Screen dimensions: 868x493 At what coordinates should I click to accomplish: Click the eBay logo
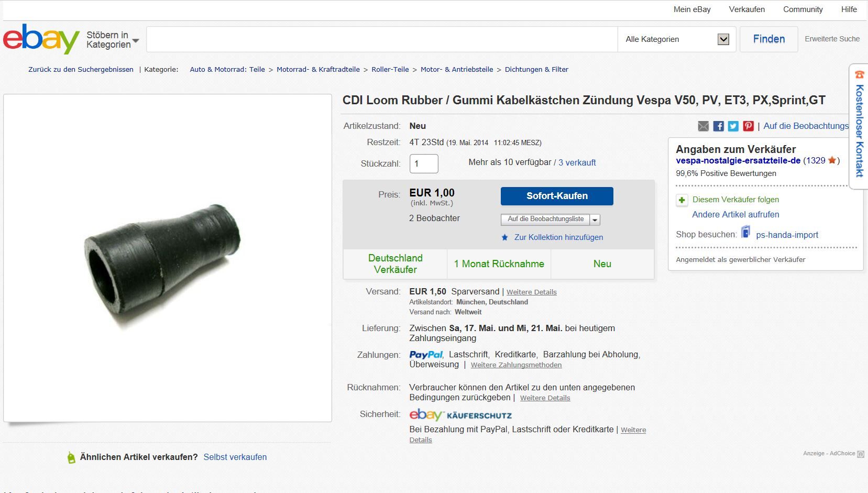(x=41, y=39)
